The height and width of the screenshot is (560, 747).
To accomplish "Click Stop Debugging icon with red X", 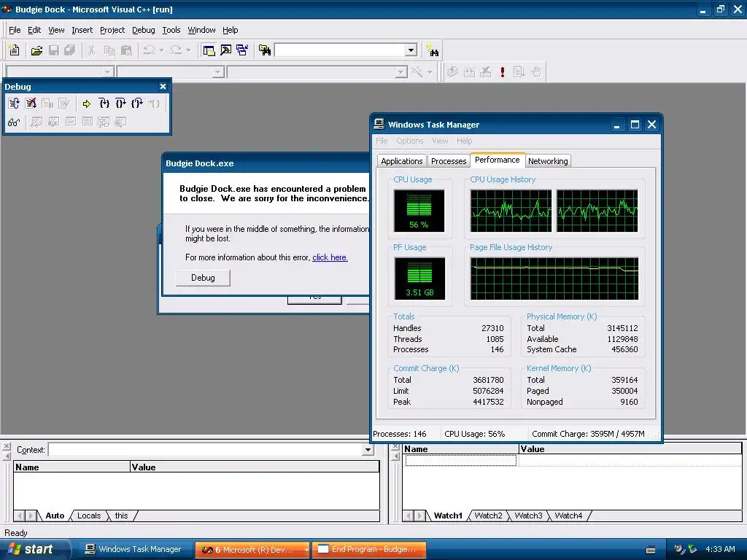I will click(x=31, y=104).
